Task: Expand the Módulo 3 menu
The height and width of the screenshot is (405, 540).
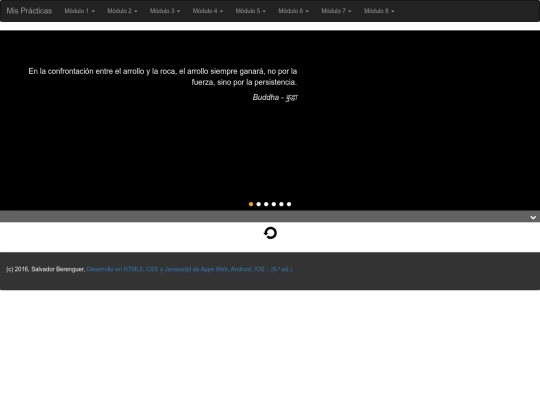Action: (x=165, y=11)
